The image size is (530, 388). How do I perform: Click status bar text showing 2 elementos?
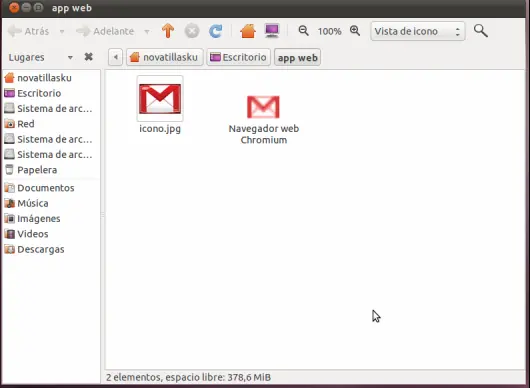coord(189,377)
